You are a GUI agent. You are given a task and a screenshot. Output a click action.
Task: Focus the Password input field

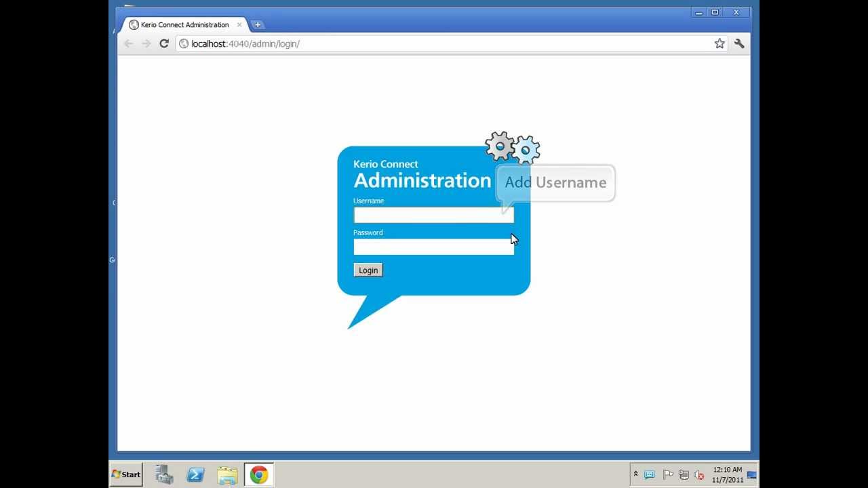pyautogui.click(x=433, y=247)
